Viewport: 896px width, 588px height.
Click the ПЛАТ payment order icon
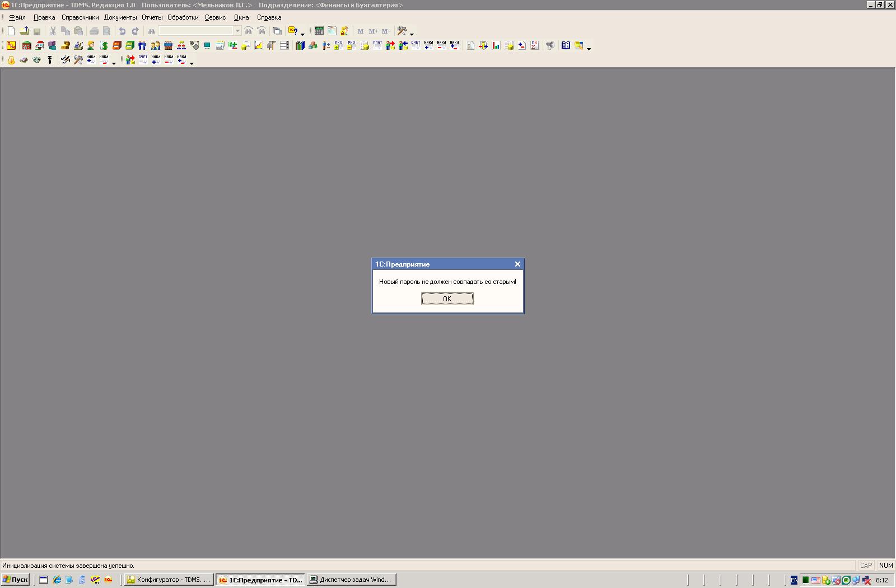(377, 45)
